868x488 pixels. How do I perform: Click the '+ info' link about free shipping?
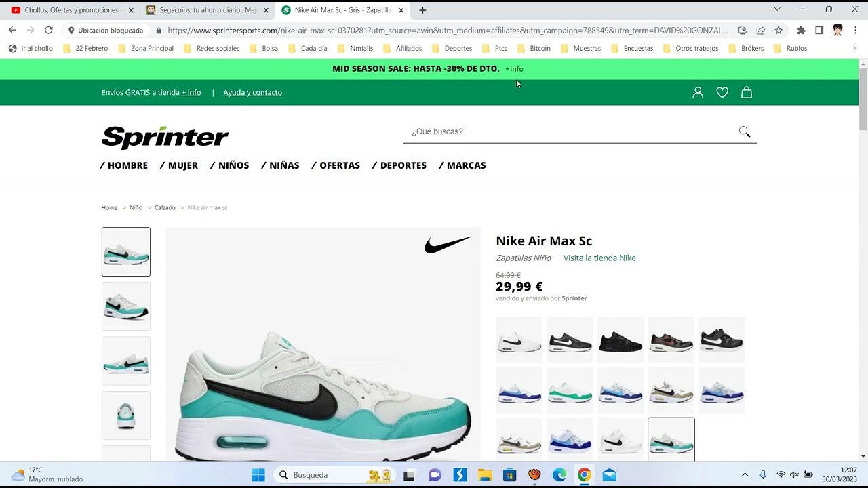tap(191, 93)
